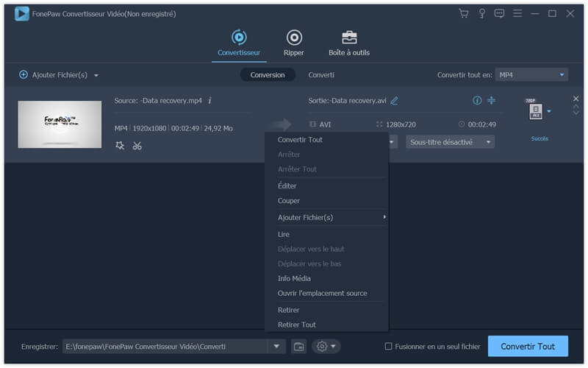Click the output media info icon

click(477, 100)
